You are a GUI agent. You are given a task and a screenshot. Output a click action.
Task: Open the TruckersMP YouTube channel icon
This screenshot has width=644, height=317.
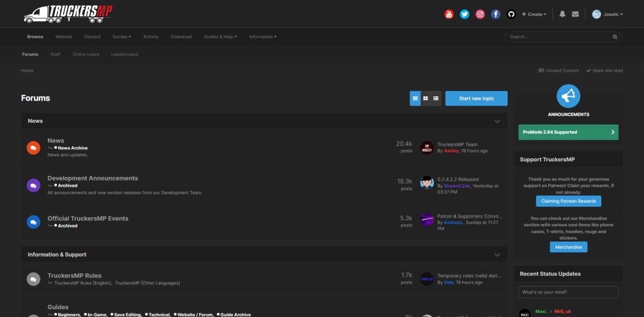449,14
